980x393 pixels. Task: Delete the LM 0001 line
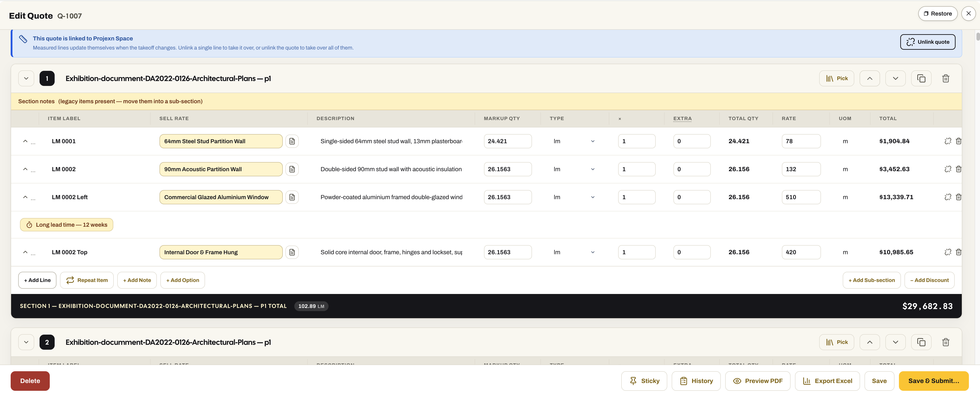(x=958, y=141)
